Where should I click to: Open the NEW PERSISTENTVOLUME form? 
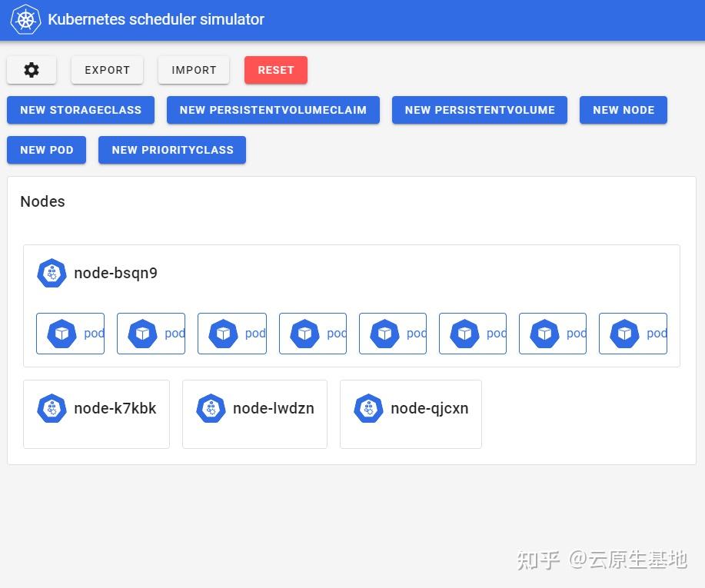tap(479, 110)
